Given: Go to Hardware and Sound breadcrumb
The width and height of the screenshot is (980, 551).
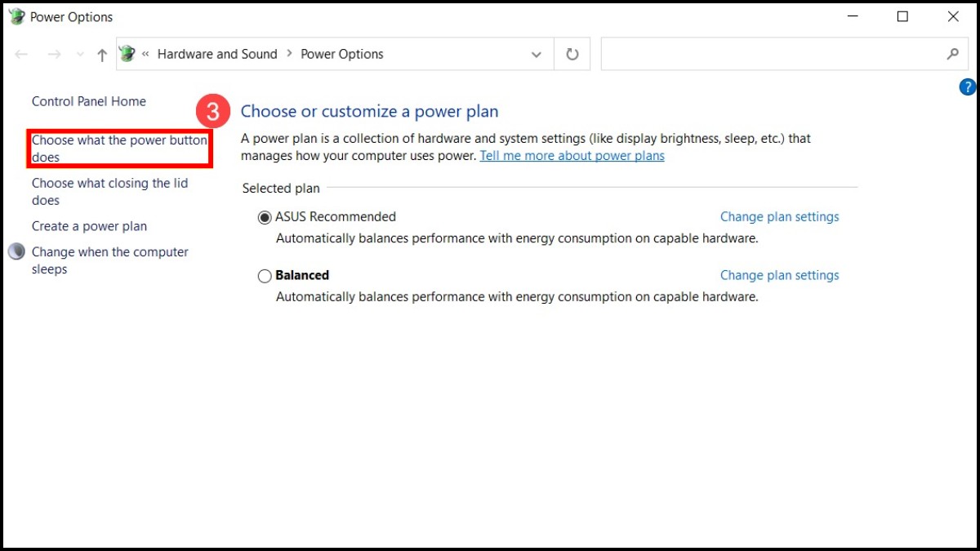Looking at the screenshot, I should 217,54.
